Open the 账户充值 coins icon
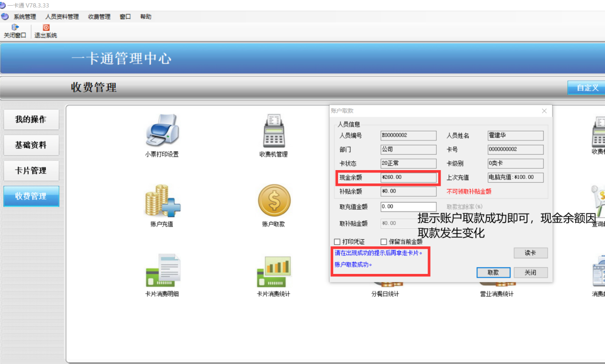Image resolution: width=605 pixels, height=364 pixels. pos(162,201)
